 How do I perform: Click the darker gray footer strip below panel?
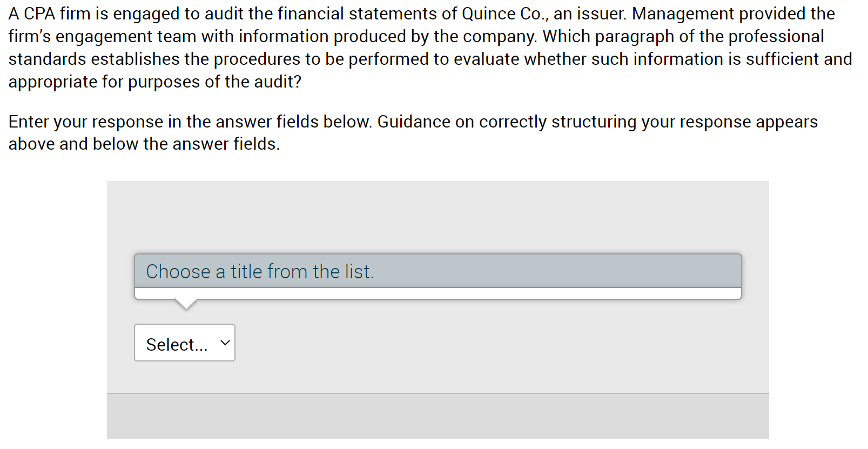[438, 417]
